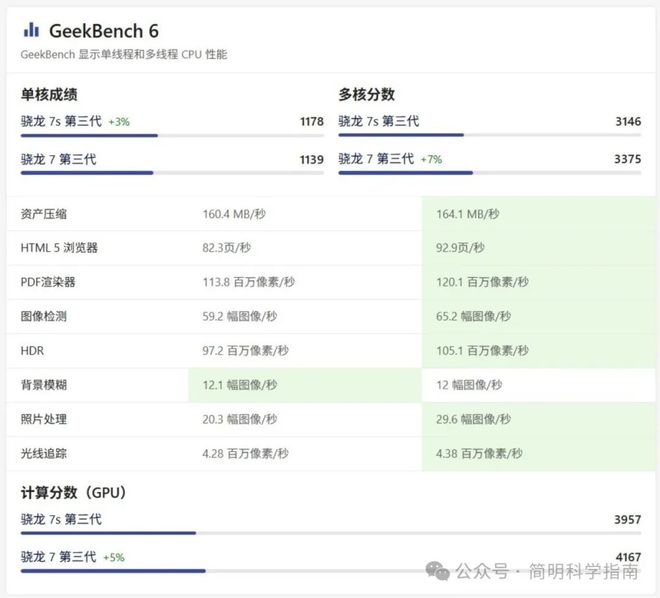
Task: Click the +7% green badge
Action: pyautogui.click(x=431, y=159)
